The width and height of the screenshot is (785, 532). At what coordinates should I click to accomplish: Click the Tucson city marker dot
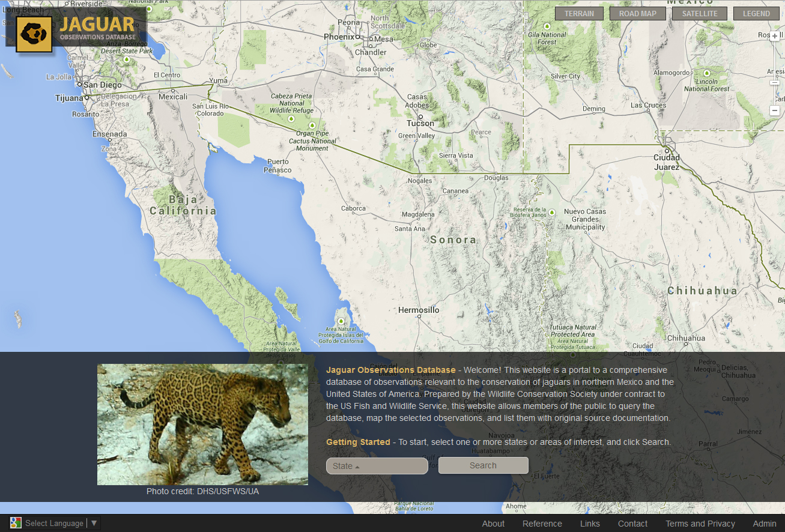tap(420, 116)
